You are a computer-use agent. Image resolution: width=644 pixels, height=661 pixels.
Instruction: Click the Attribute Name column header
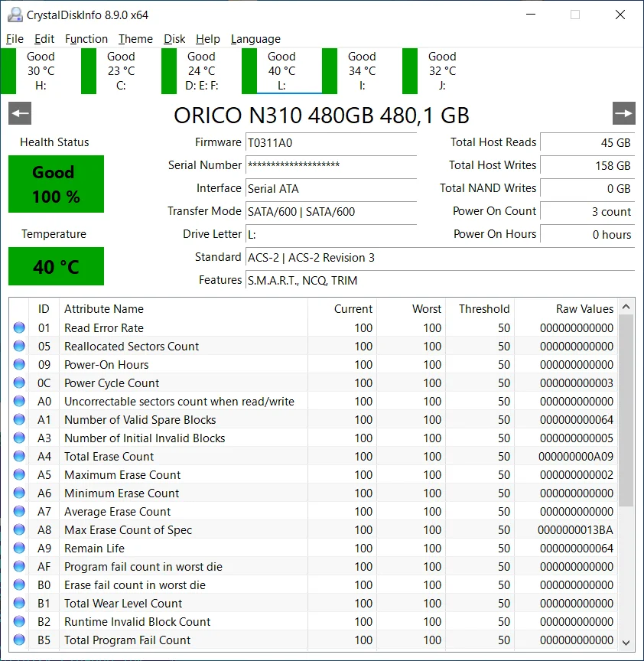(x=184, y=308)
